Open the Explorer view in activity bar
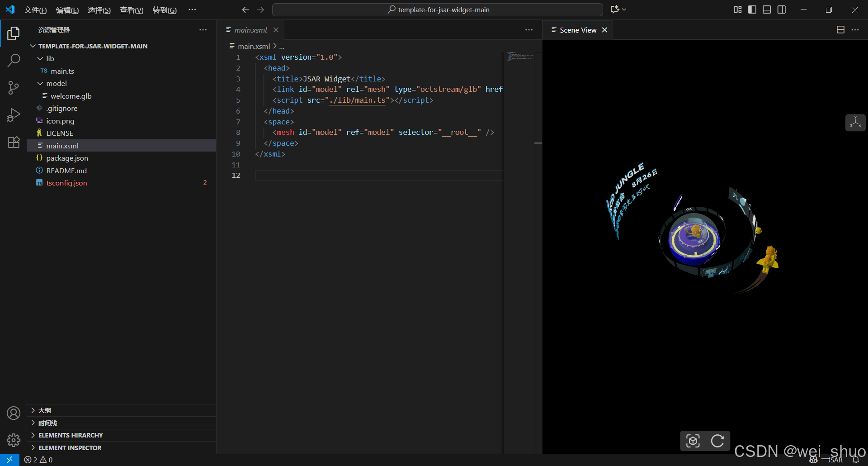This screenshot has width=868, height=466. [x=14, y=33]
